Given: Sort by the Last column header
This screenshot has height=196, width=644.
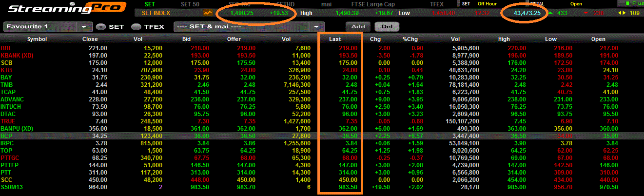Looking at the screenshot, I should (x=335, y=39).
